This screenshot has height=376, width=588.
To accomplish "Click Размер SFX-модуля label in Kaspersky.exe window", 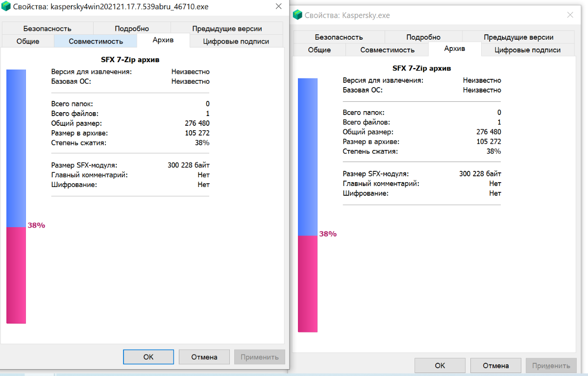I will [x=375, y=173].
